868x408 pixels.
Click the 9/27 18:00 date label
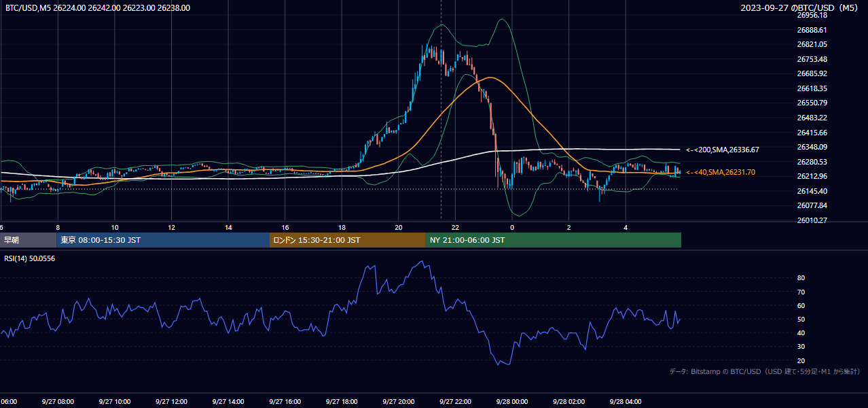(342, 401)
